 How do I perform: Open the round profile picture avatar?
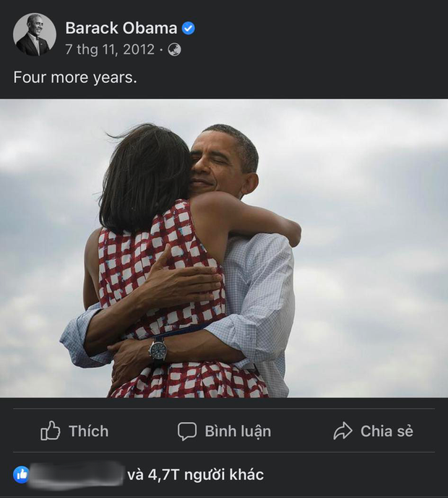point(34,35)
